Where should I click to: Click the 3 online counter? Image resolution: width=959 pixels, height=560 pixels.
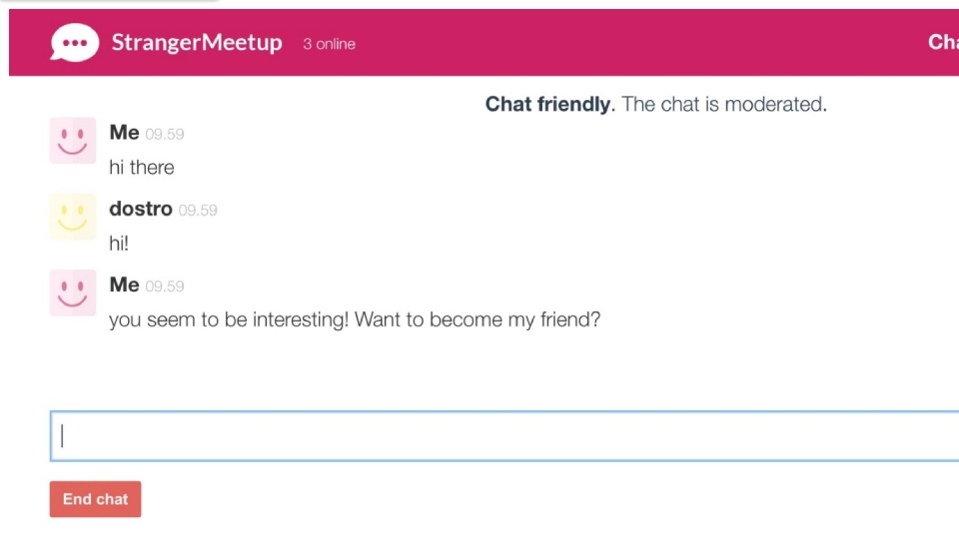tap(329, 44)
